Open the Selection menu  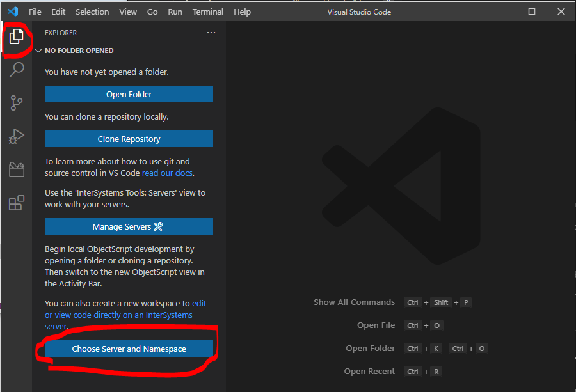coord(92,12)
